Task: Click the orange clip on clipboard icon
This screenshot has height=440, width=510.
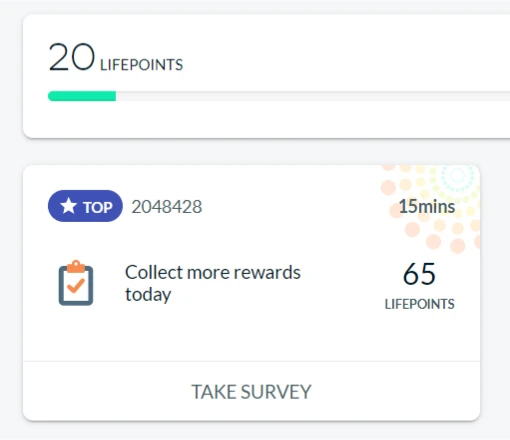Action: point(76,267)
